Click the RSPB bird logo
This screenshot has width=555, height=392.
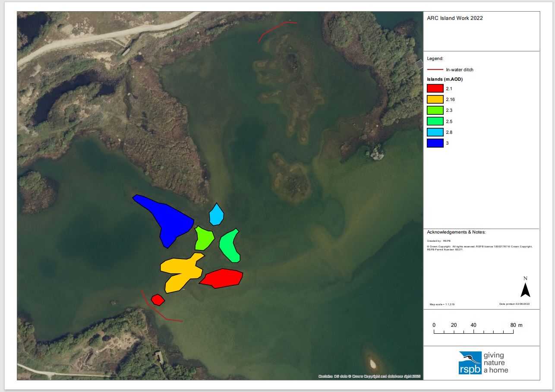[470, 363]
